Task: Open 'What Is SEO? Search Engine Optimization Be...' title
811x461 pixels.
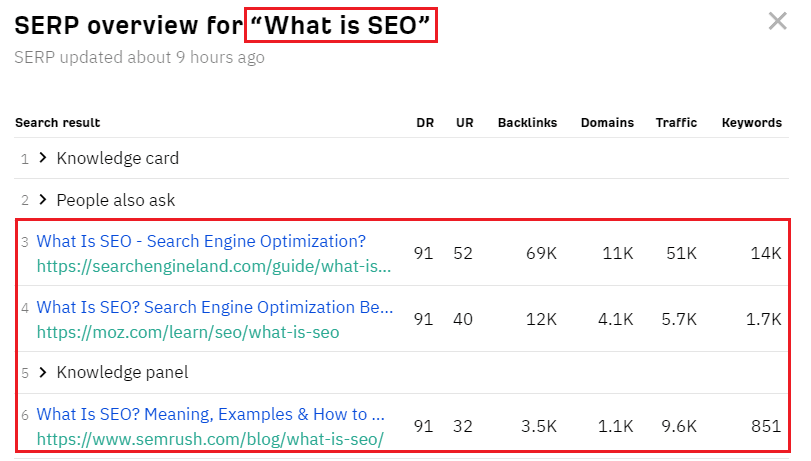Action: (x=215, y=307)
